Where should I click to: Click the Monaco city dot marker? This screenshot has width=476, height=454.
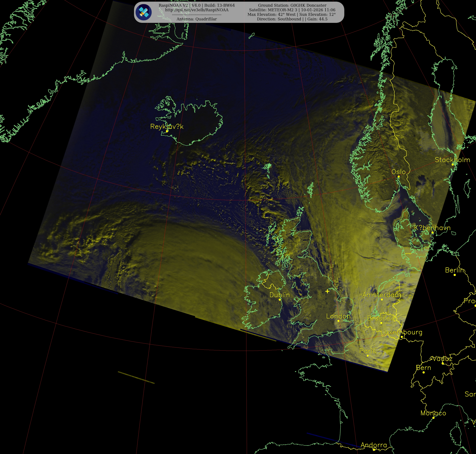pos(433,418)
